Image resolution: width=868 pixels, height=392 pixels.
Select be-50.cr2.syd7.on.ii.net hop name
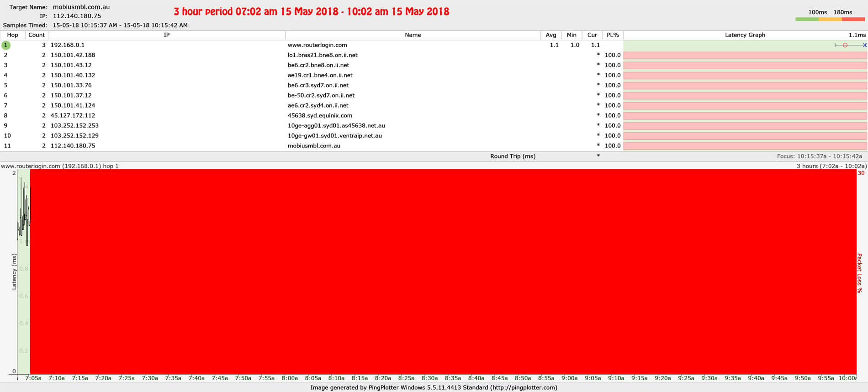click(321, 95)
